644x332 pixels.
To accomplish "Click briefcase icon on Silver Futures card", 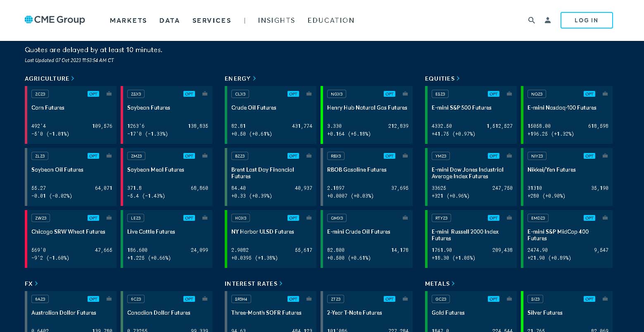I will [605, 299].
